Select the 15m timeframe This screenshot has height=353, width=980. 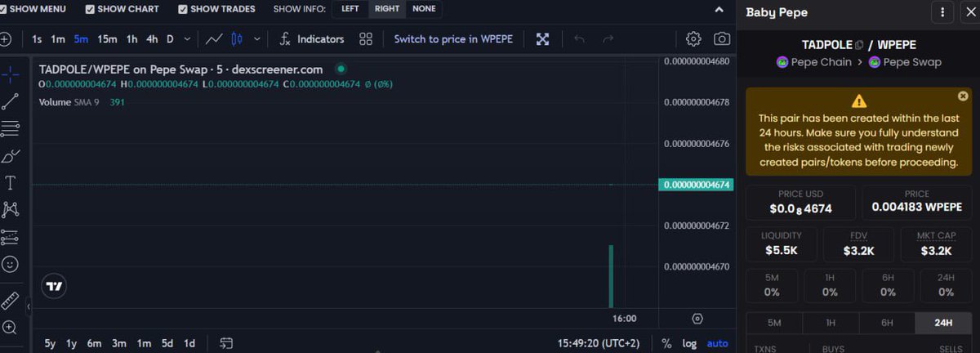coord(107,39)
